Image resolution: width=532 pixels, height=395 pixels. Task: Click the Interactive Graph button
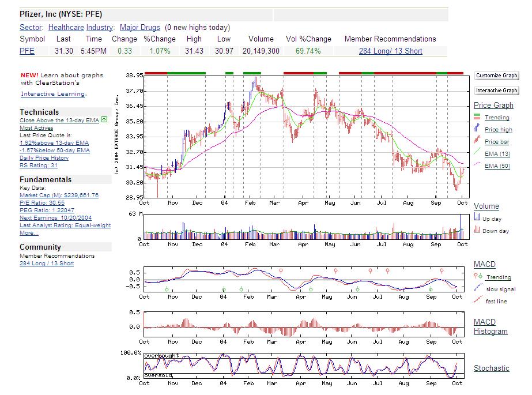[496, 90]
